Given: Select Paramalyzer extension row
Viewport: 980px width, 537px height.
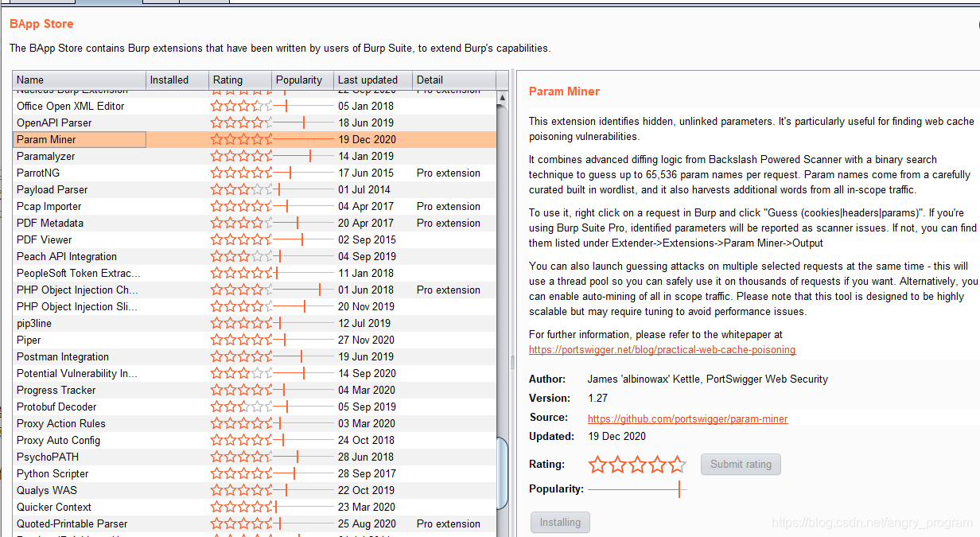Looking at the screenshot, I should (255, 156).
